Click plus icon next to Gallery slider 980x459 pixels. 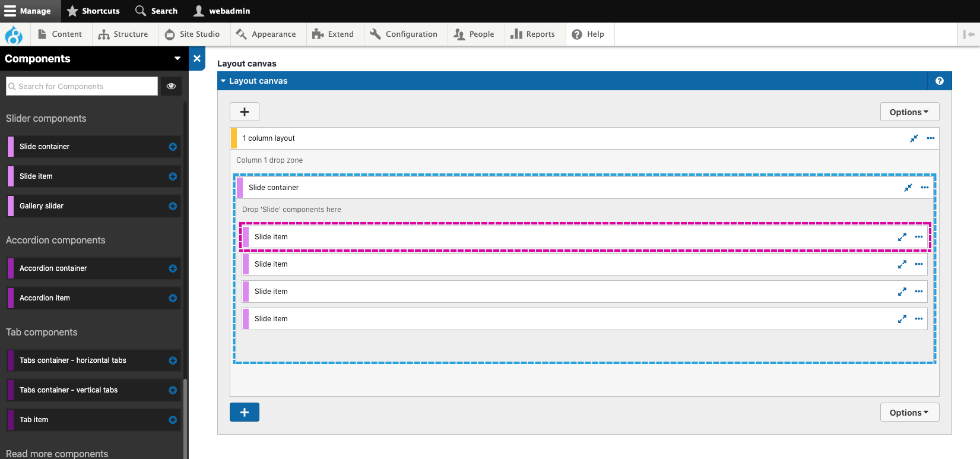click(173, 206)
